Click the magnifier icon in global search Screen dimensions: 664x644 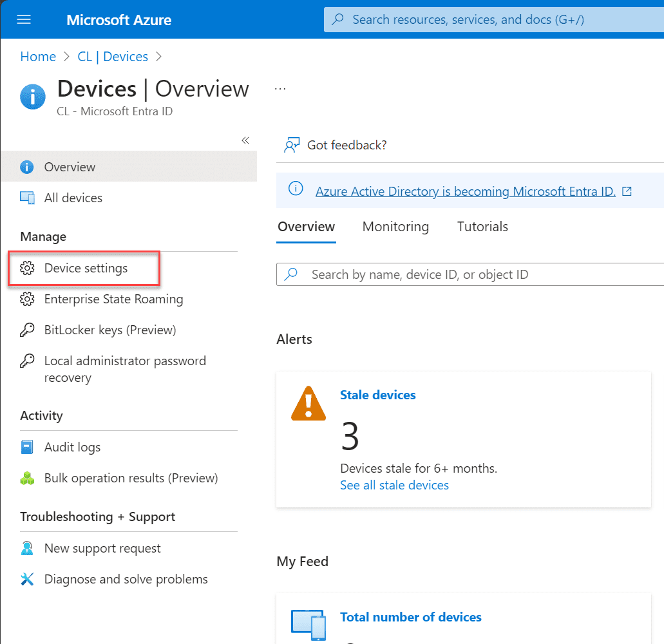click(337, 19)
